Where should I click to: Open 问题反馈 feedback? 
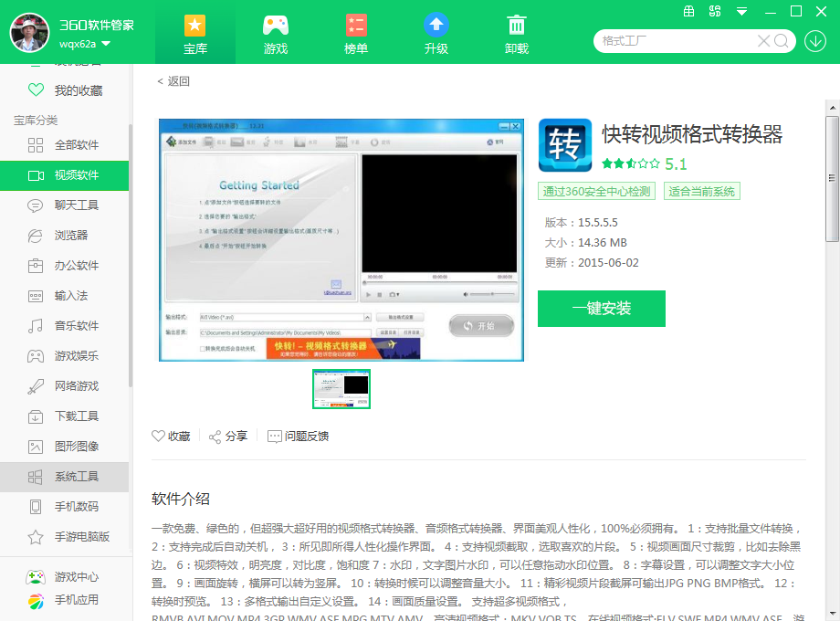(x=298, y=437)
